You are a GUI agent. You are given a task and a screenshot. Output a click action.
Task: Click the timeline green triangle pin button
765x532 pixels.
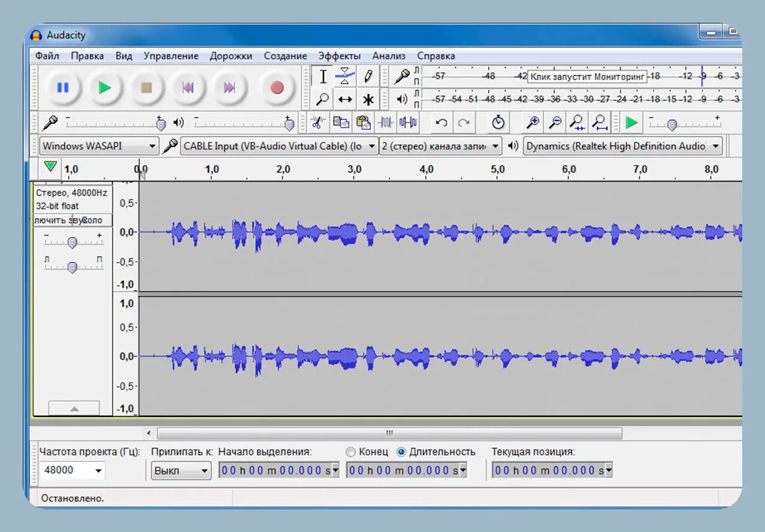click(x=51, y=167)
